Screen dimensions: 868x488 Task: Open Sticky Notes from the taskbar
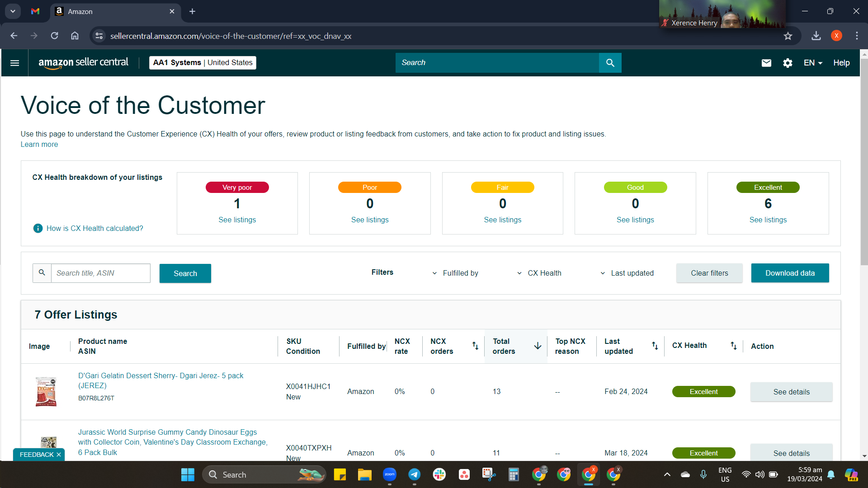[340, 474]
